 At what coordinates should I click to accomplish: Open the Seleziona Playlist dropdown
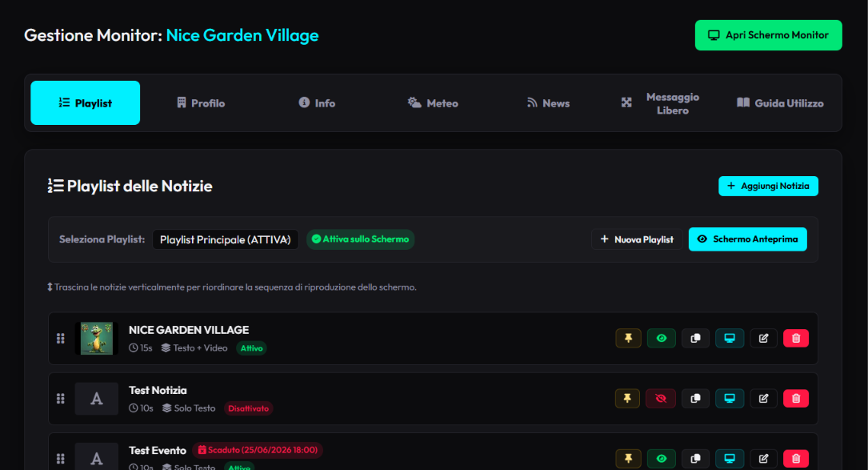coord(226,239)
